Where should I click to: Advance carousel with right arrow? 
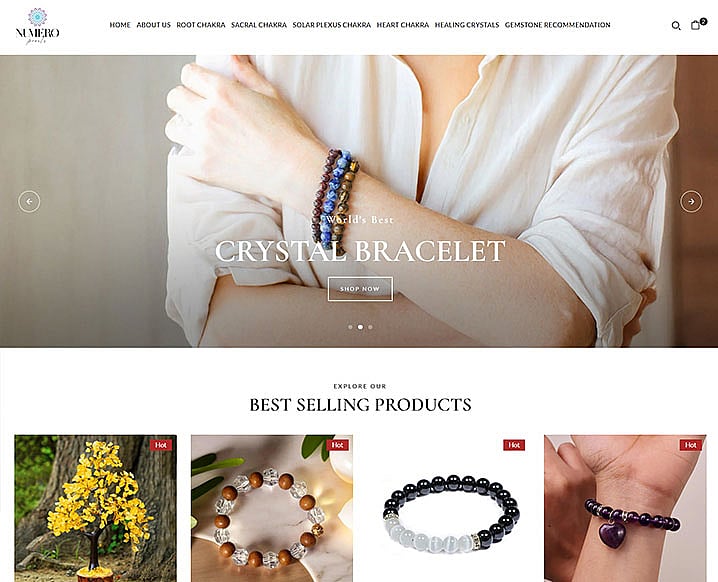[x=691, y=201]
